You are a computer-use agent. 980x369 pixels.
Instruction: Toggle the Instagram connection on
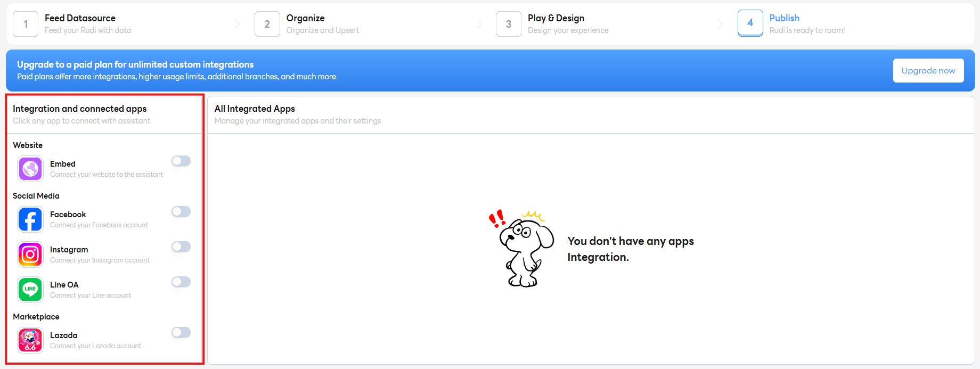181,247
